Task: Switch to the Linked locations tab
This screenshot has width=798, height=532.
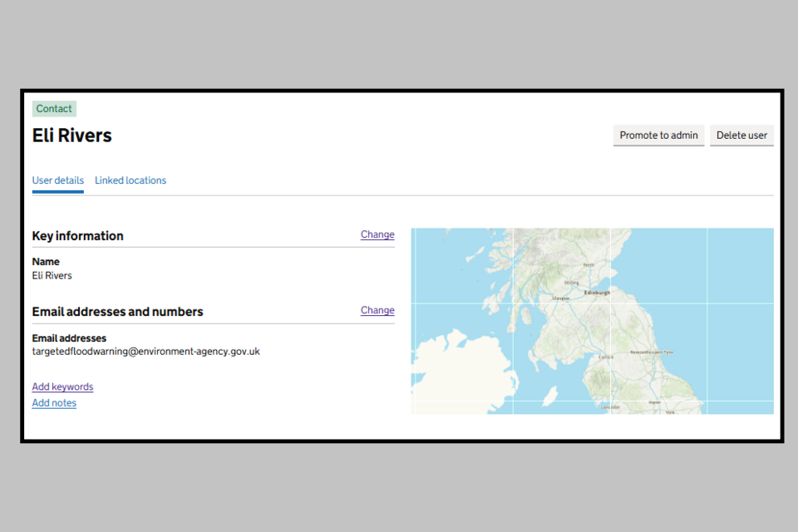Action: tap(131, 180)
